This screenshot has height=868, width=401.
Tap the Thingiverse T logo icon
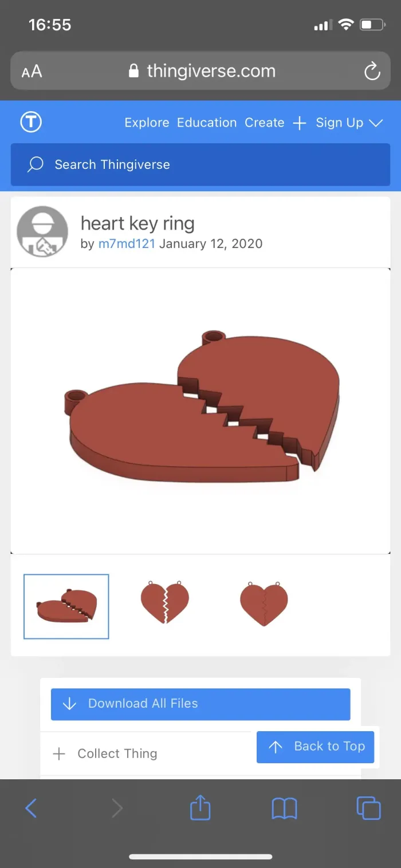click(31, 122)
